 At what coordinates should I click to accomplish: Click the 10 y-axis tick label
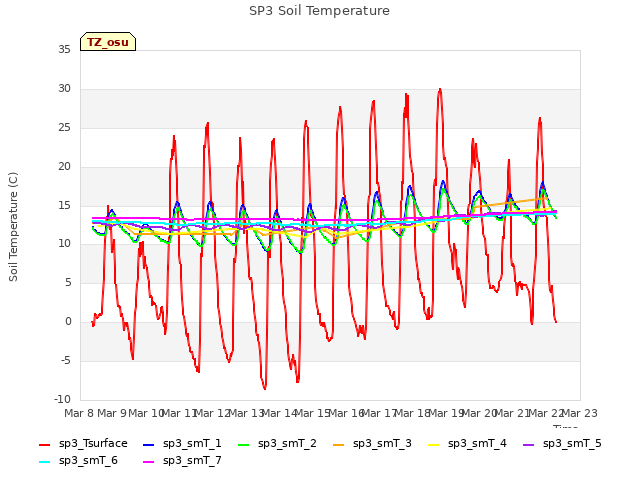pyautogui.click(x=64, y=244)
